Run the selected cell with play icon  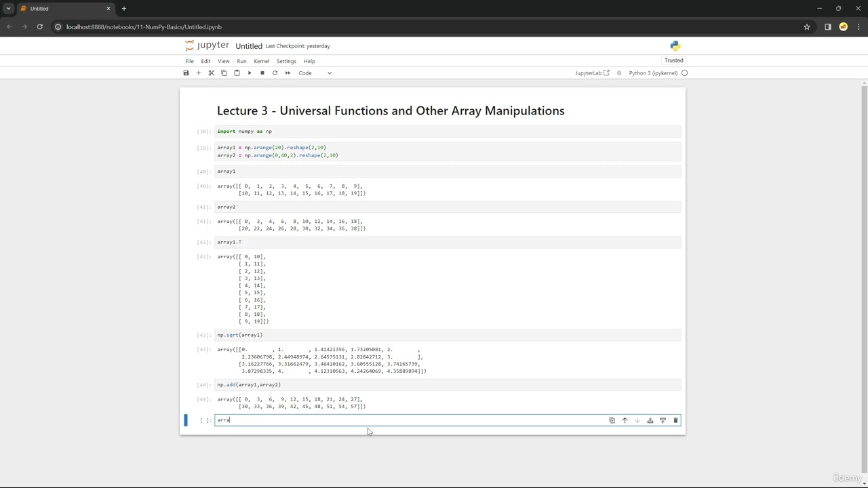[250, 73]
